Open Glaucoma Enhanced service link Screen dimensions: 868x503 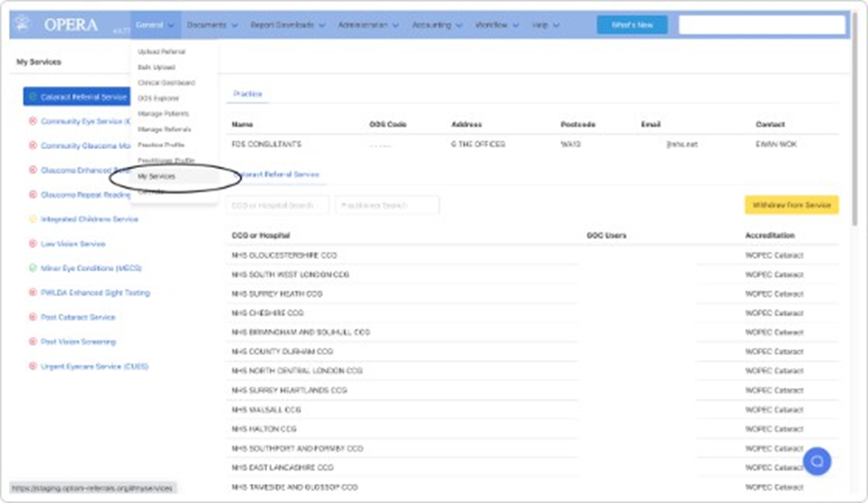85,170
